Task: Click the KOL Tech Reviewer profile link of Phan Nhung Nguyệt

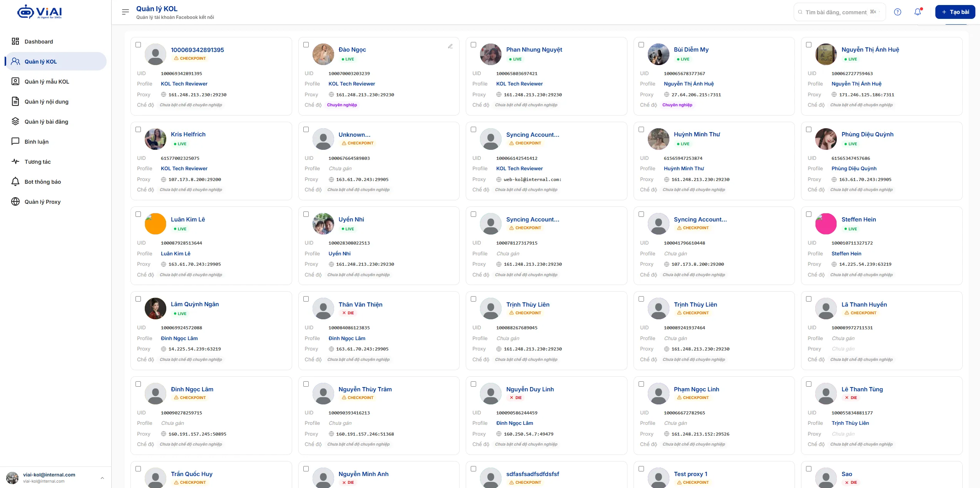Action: pos(519,84)
